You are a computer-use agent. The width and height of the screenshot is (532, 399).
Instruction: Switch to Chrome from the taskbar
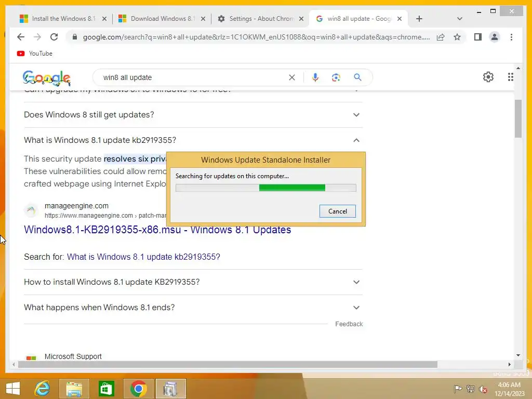(x=138, y=389)
